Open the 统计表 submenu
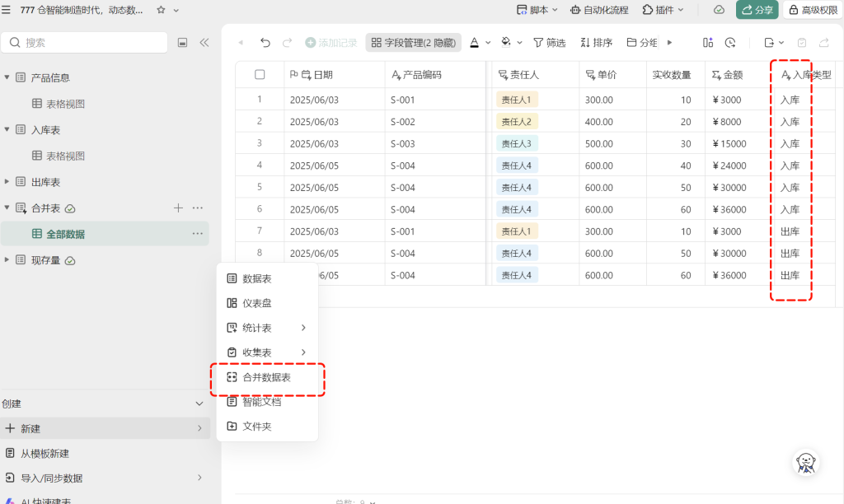Viewport: 844px width, 504px height. 267,328
